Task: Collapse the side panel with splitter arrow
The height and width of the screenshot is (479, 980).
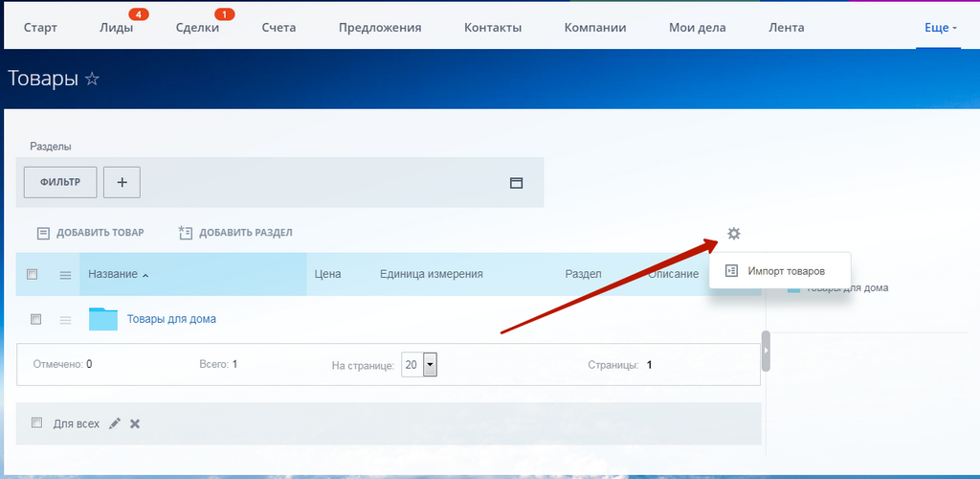Action: tap(767, 351)
